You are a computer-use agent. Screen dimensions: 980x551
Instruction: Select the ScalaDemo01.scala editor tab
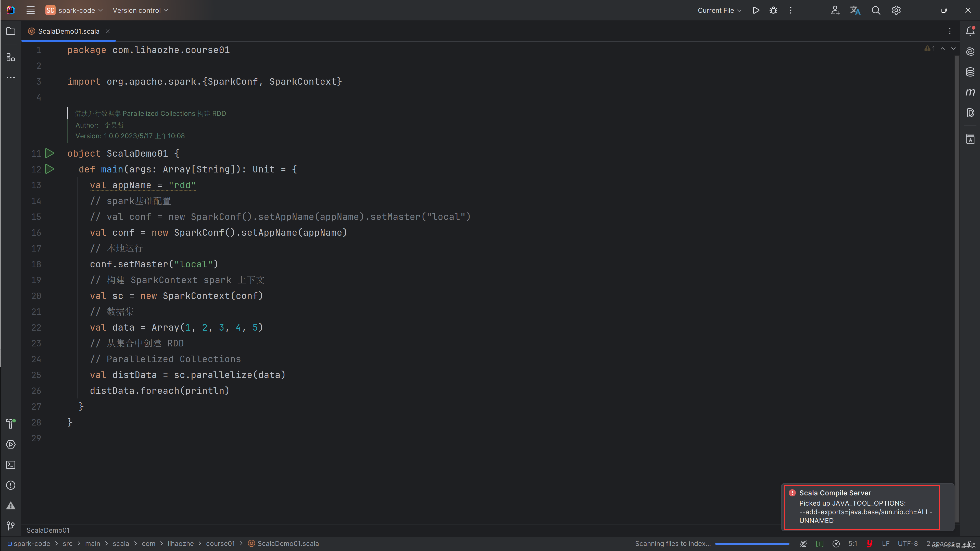68,31
